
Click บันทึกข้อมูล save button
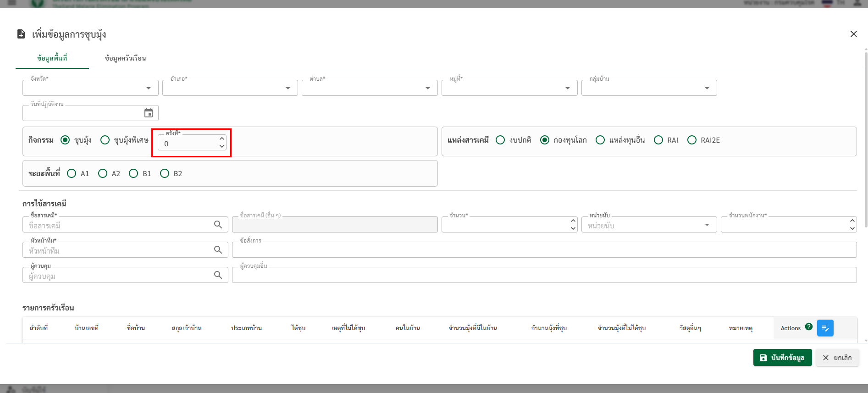coord(783,358)
